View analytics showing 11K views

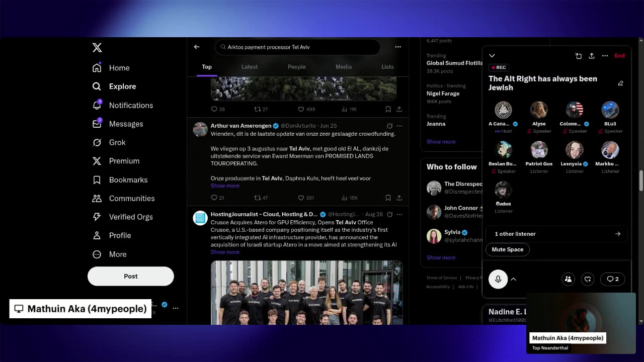coord(349,109)
